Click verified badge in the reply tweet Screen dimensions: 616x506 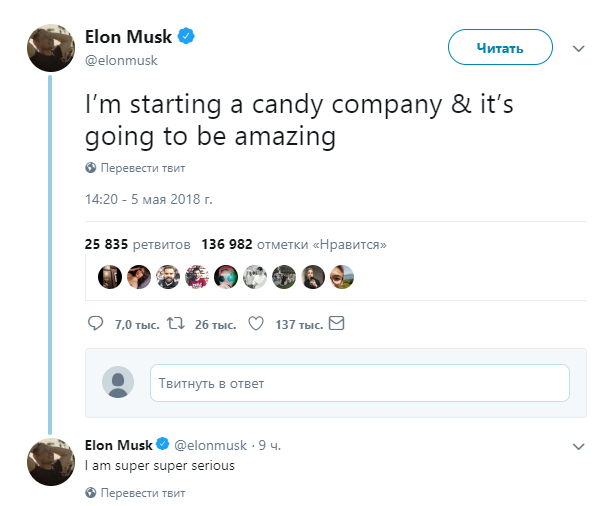[164, 444]
